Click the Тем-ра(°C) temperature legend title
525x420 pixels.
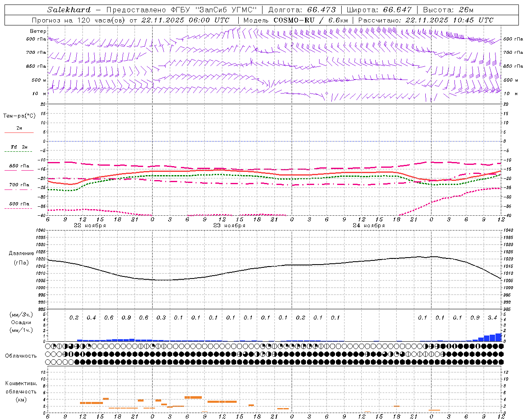coord(19,116)
